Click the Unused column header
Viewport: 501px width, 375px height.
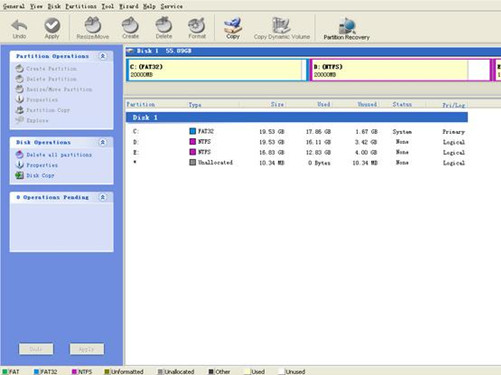367,104
